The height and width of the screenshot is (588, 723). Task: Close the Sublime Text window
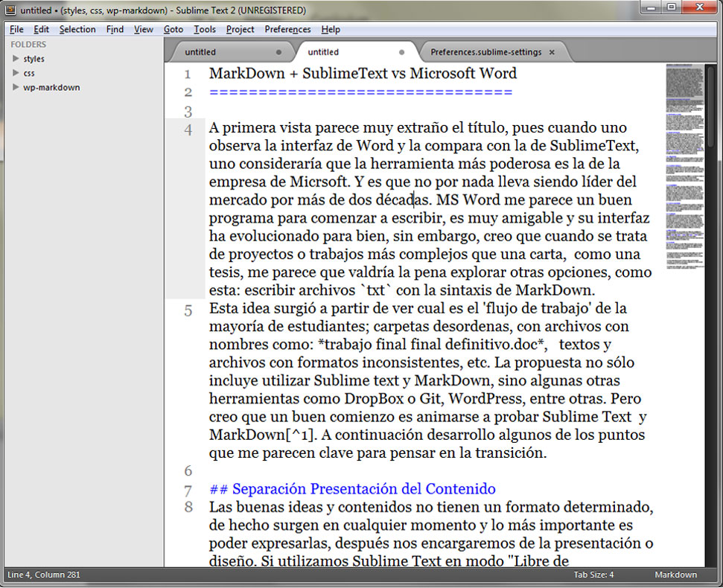click(700, 7)
